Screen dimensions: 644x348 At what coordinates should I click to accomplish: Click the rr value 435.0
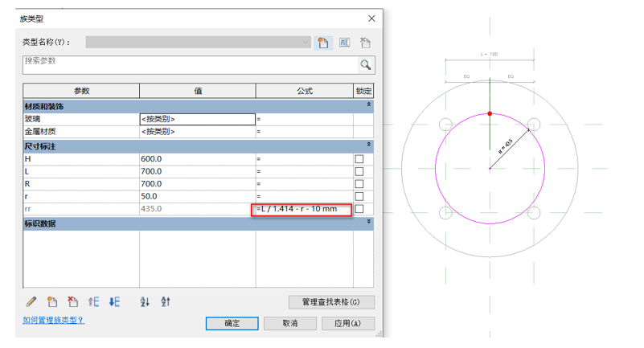pos(198,209)
